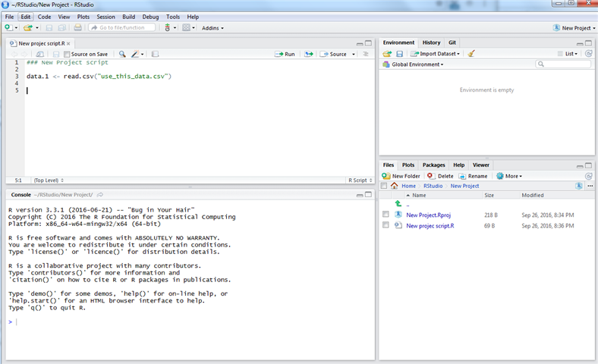Viewport: 598px width, 364px height.
Task: Click into the console prompt line
Action: 190,322
